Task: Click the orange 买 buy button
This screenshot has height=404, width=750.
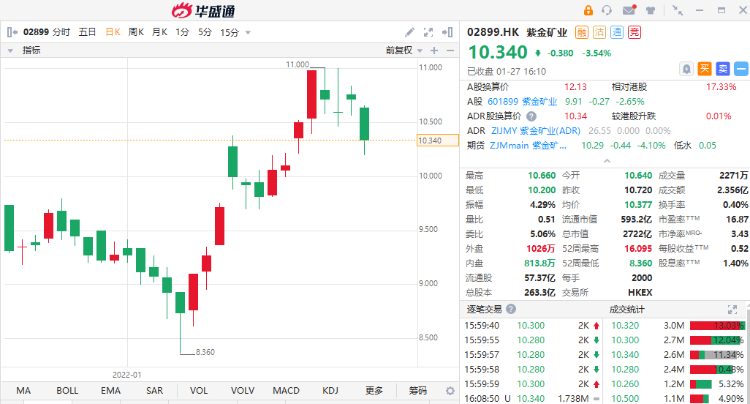Action: 705,69
